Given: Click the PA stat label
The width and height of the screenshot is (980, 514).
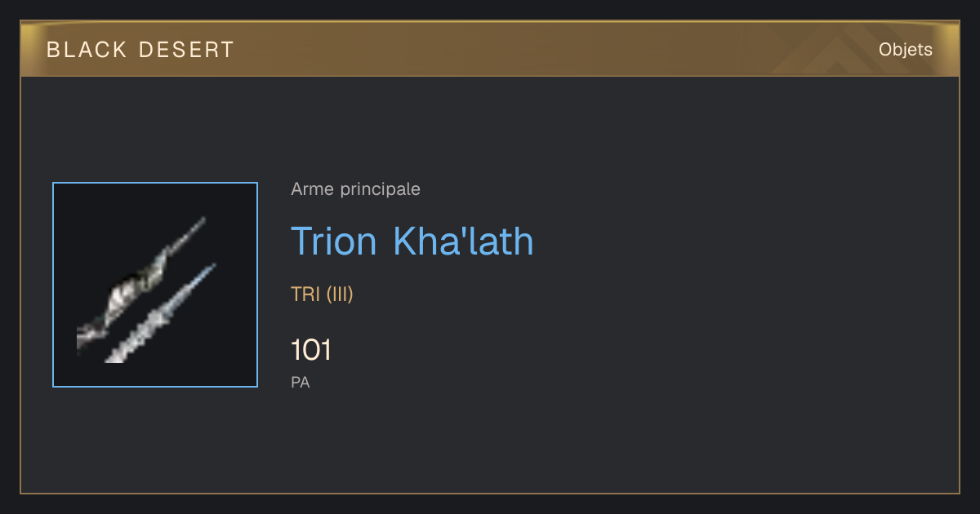Looking at the screenshot, I should pyautogui.click(x=301, y=382).
